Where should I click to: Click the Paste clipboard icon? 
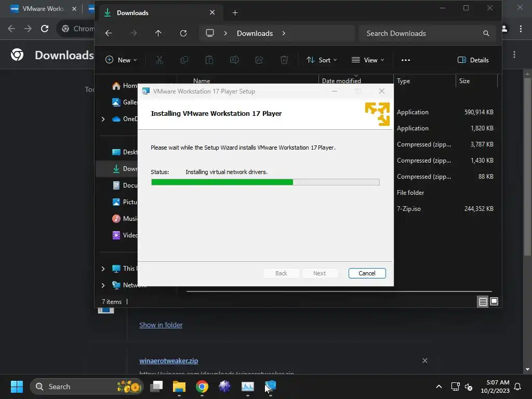tap(209, 60)
